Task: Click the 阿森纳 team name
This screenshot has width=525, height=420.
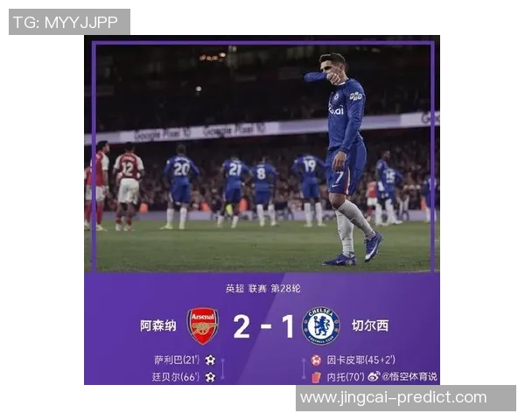Action: click(158, 325)
